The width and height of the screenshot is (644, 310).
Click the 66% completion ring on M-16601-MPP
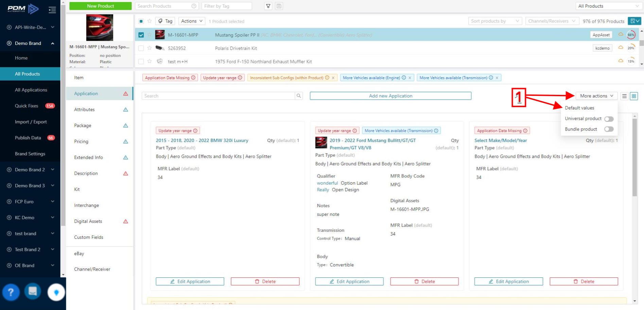(x=631, y=35)
